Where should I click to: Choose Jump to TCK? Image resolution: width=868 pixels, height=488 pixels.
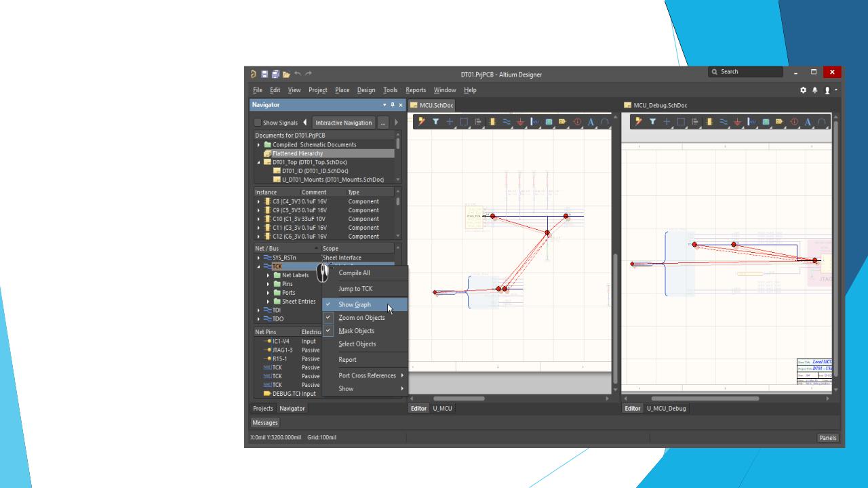coord(365,289)
